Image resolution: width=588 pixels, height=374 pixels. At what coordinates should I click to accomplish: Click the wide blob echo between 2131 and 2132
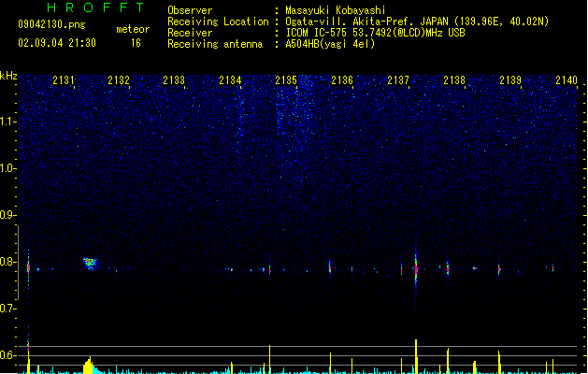(x=90, y=264)
